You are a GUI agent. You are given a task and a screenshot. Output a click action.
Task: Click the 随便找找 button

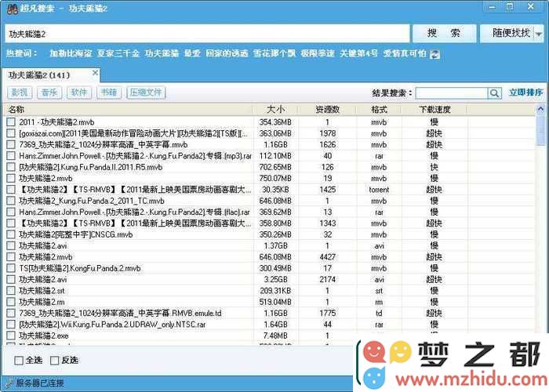(507, 34)
